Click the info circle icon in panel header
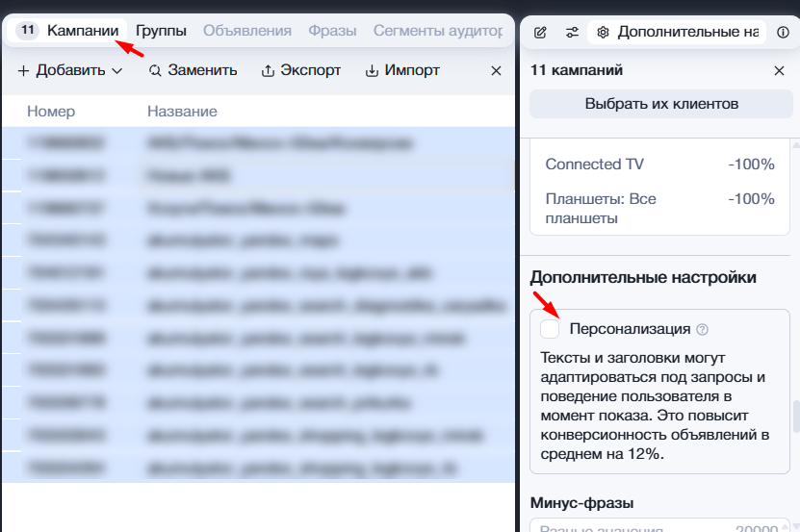The width and height of the screenshot is (800, 532). (783, 32)
